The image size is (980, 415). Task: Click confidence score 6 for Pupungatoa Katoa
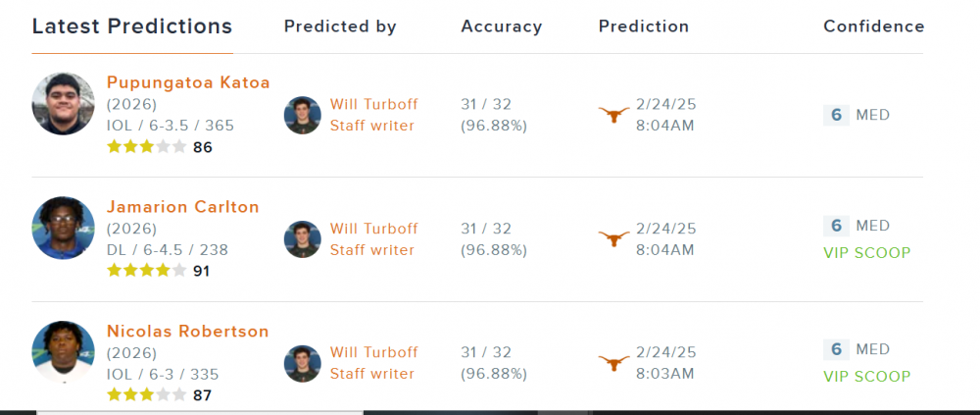pyautogui.click(x=836, y=115)
